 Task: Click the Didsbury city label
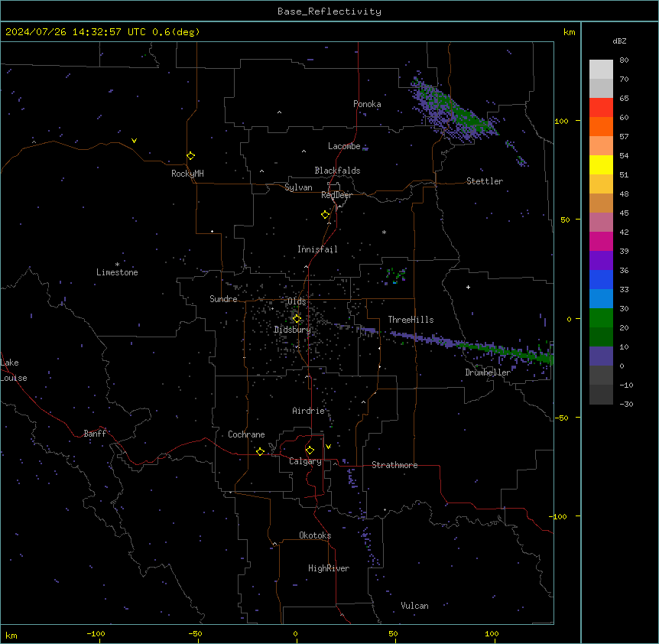coord(293,330)
